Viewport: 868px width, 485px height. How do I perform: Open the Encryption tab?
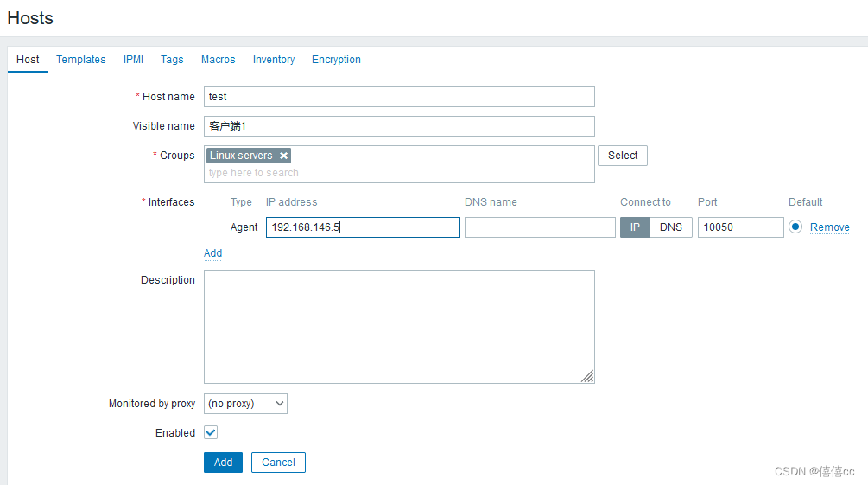click(336, 60)
